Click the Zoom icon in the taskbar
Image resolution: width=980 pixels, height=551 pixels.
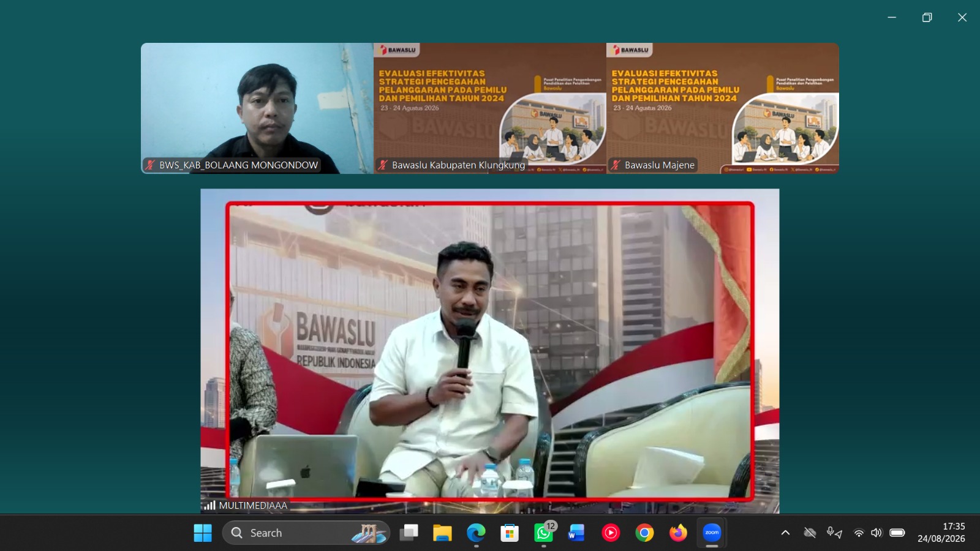(712, 533)
